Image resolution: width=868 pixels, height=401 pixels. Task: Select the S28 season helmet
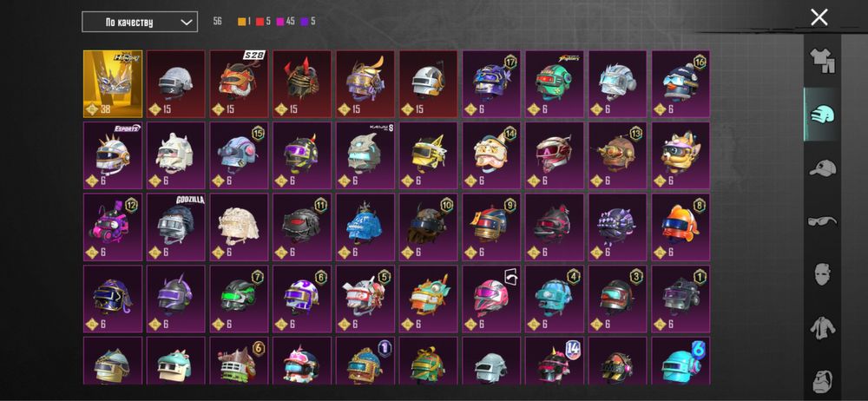[240, 83]
